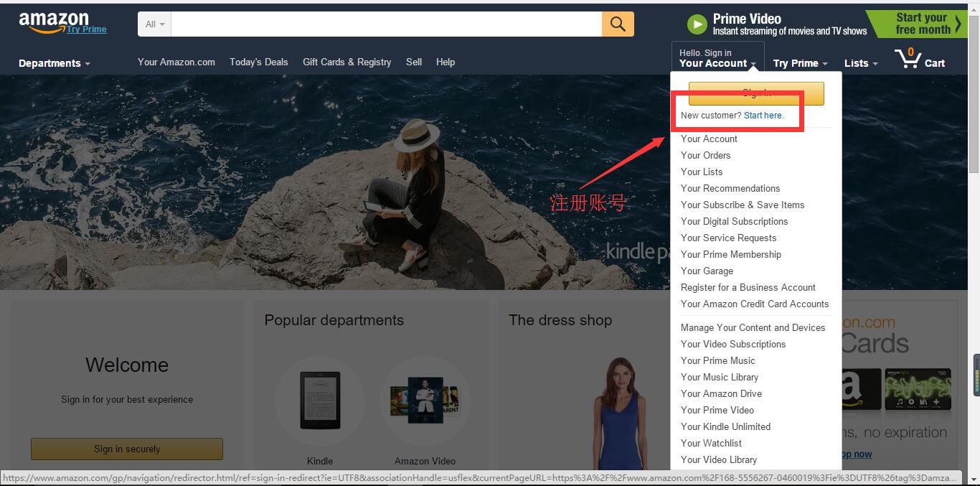Click The dress shop heading
Screen dimensions: 980x486
[x=560, y=321]
